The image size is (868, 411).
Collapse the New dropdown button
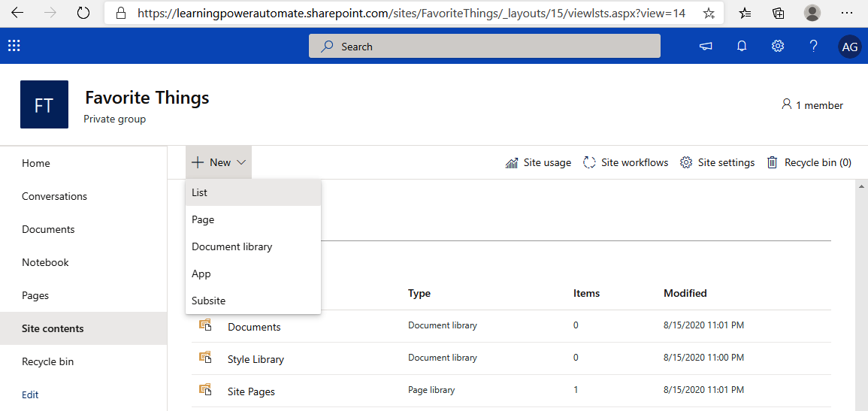pyautogui.click(x=219, y=163)
